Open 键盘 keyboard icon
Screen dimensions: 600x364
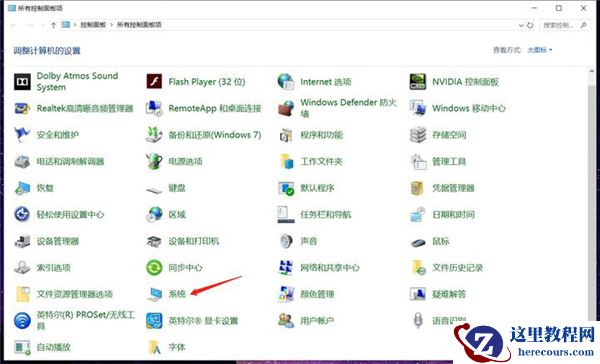coord(154,189)
